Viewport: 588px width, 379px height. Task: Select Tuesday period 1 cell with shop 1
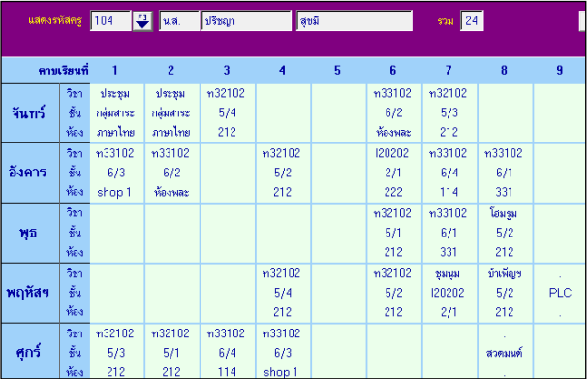coord(116,173)
